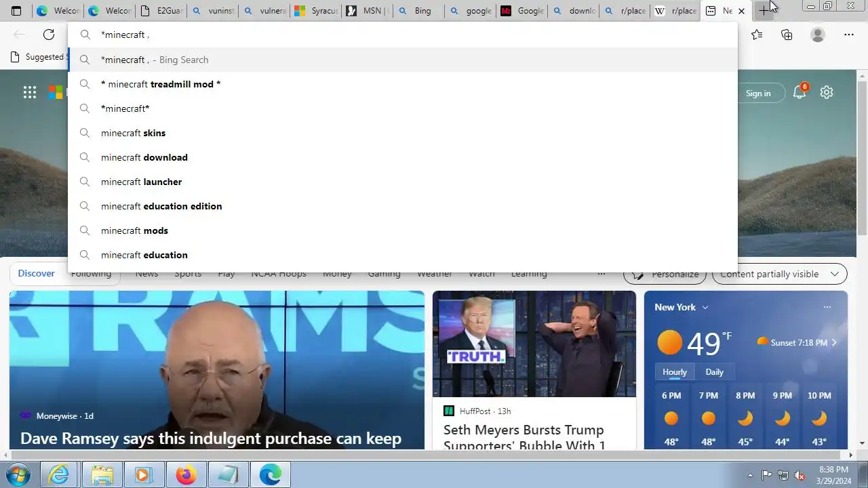Open the Suggested Sites bookmark

point(39,57)
